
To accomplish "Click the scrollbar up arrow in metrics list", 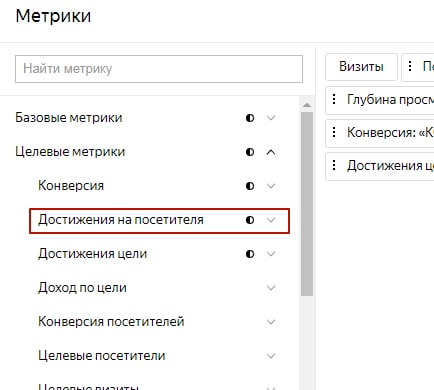I will (x=307, y=105).
